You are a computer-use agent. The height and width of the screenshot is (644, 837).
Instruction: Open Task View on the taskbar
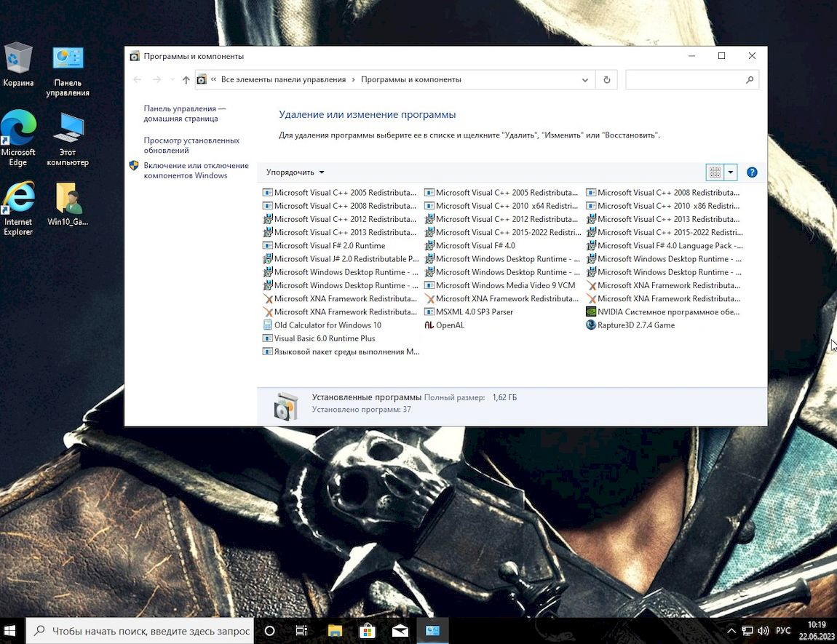301,630
